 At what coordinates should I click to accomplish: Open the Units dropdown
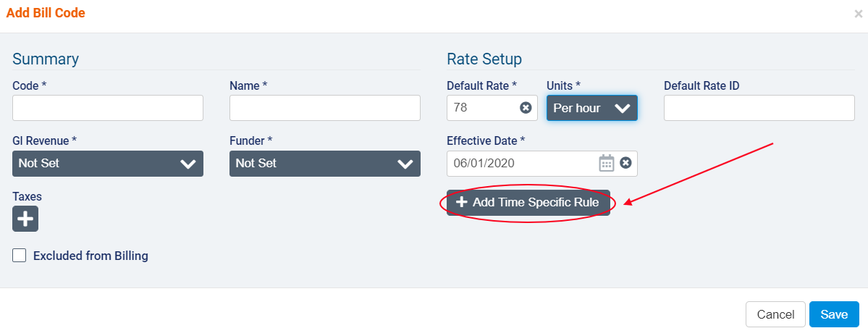click(x=591, y=108)
